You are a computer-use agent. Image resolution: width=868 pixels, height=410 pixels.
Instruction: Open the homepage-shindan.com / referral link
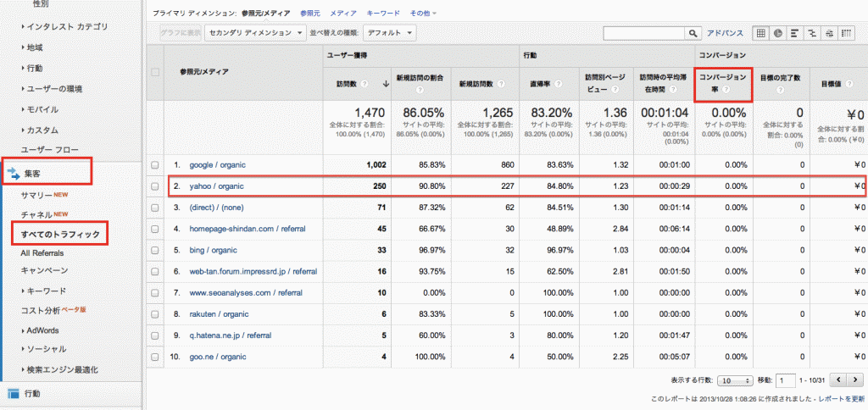pos(248,229)
